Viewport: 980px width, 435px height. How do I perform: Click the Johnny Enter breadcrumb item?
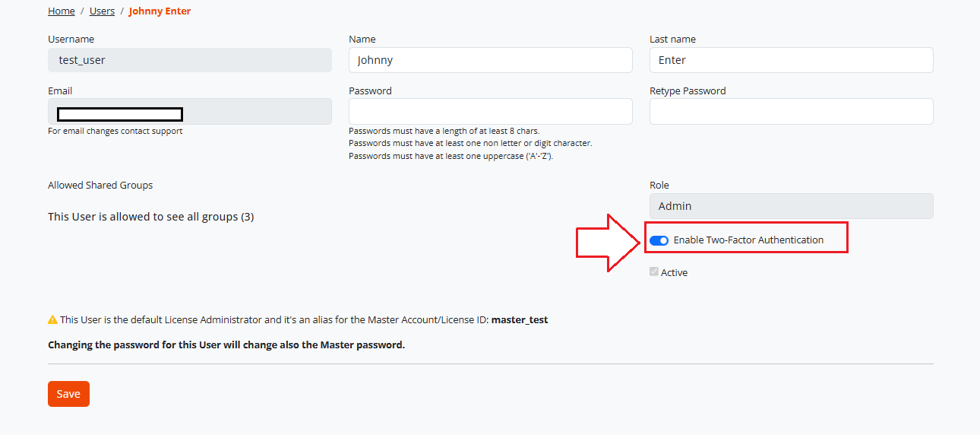coord(160,11)
